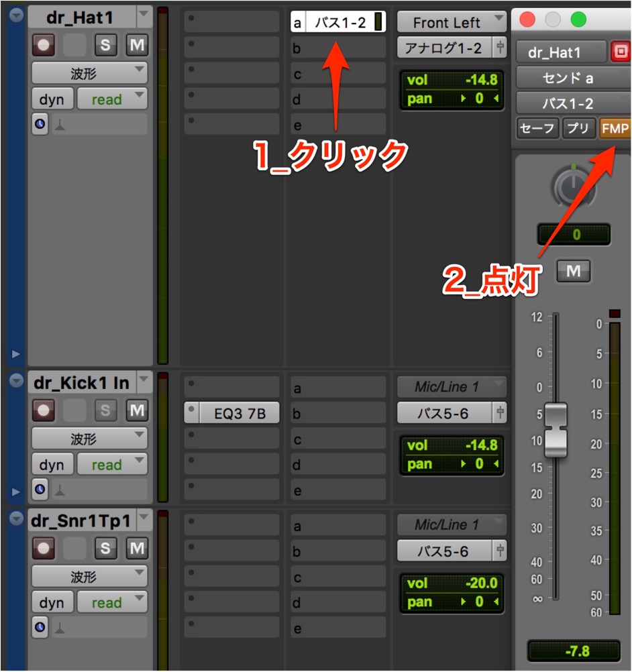Viewport: 632px width, 672px height.
Task: Open output window icon beside アナログ1-2
Action: (x=500, y=48)
